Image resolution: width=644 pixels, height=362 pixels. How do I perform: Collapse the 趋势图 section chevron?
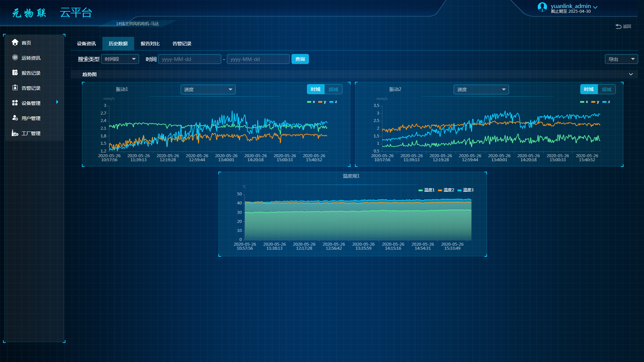[x=631, y=74]
